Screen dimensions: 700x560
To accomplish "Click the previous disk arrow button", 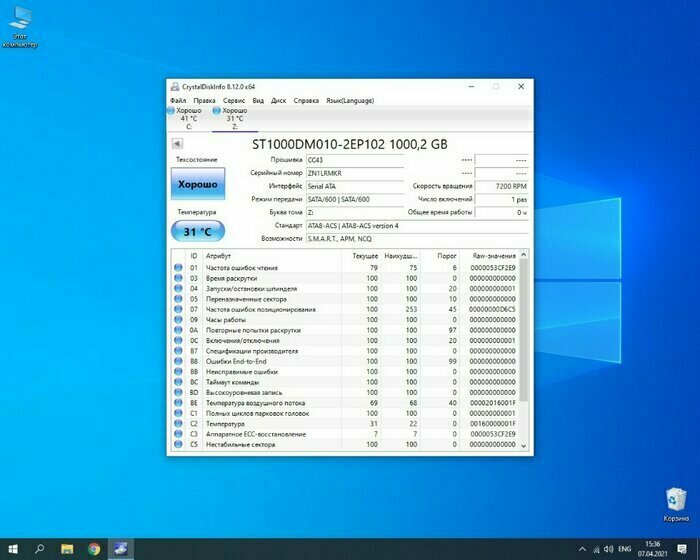I will pyautogui.click(x=177, y=144).
